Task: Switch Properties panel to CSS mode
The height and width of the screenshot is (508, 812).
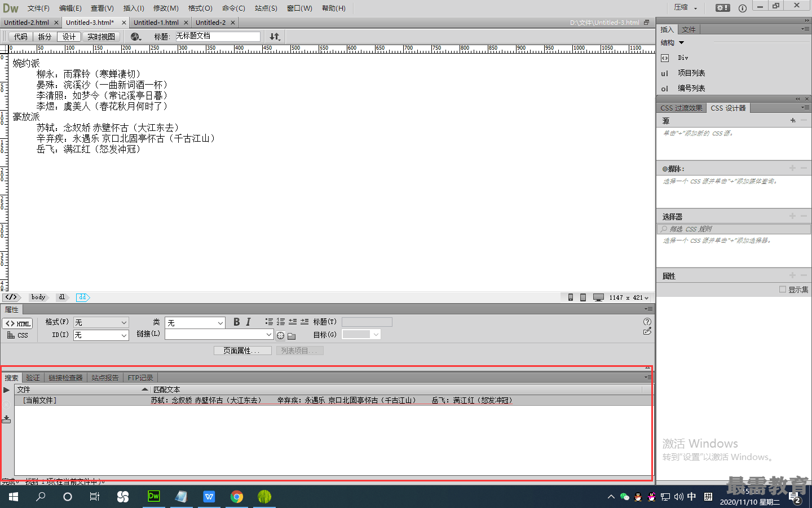Action: (17, 335)
